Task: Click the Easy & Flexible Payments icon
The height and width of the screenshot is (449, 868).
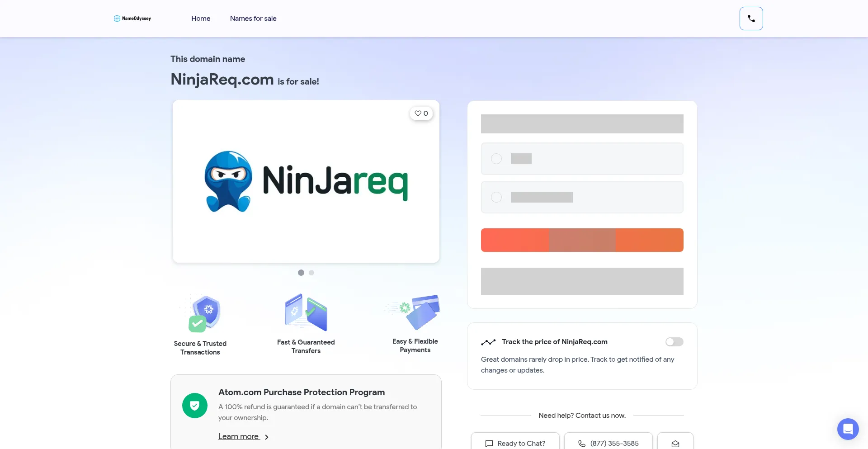Action: pos(415,312)
